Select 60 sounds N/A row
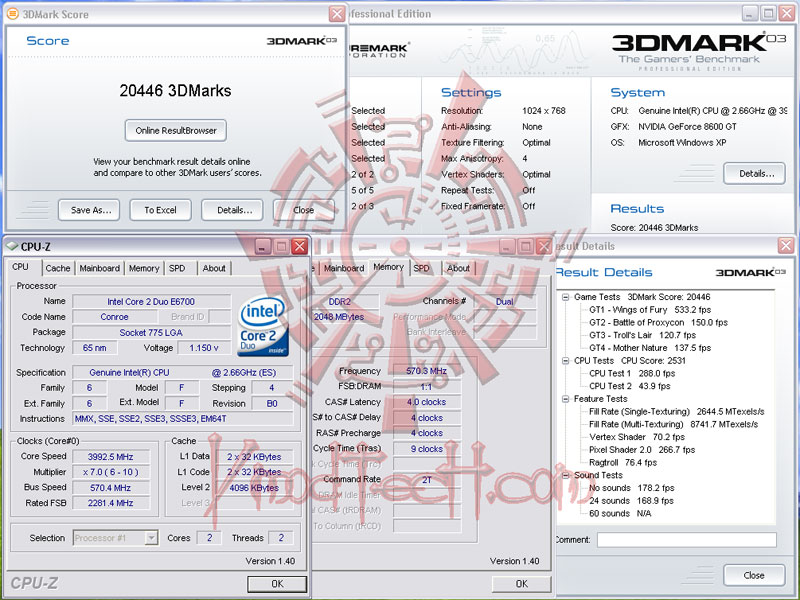 (620, 514)
